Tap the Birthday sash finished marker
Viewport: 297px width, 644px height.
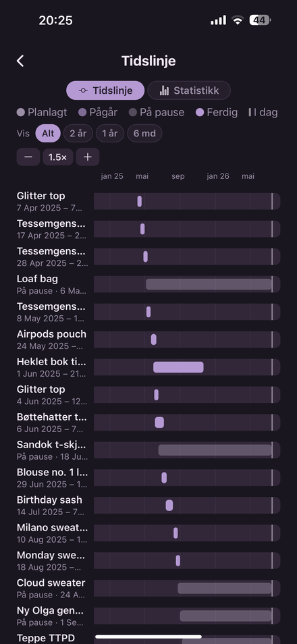(x=169, y=506)
